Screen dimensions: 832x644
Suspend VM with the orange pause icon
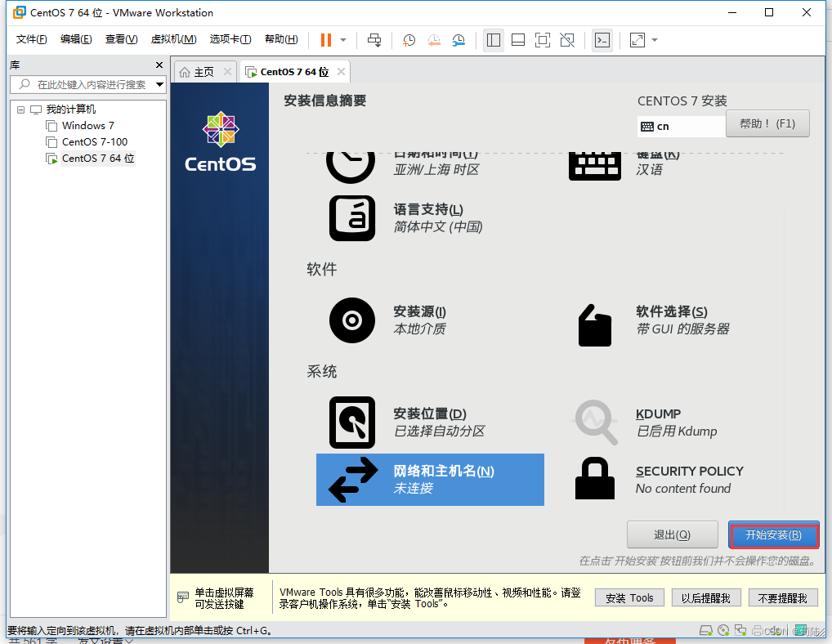[326, 40]
